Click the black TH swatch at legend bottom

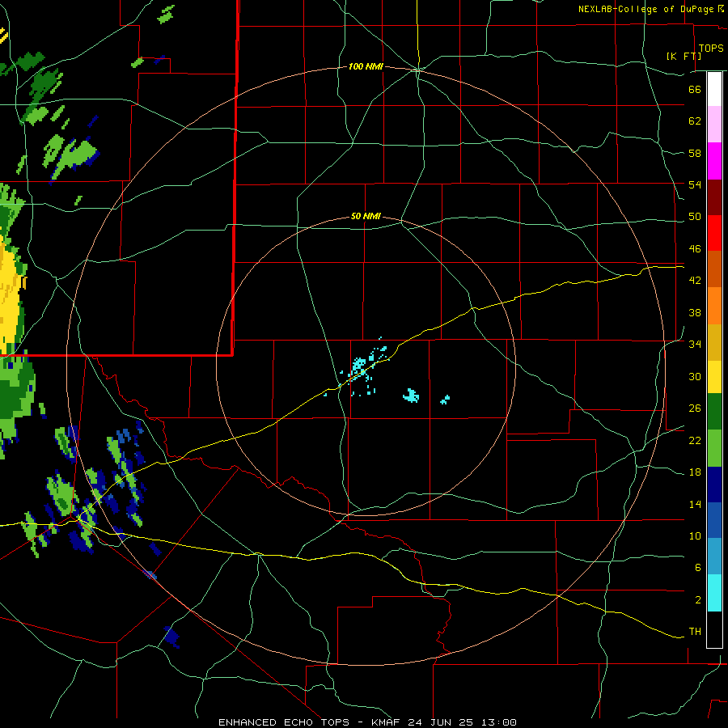coord(714,629)
